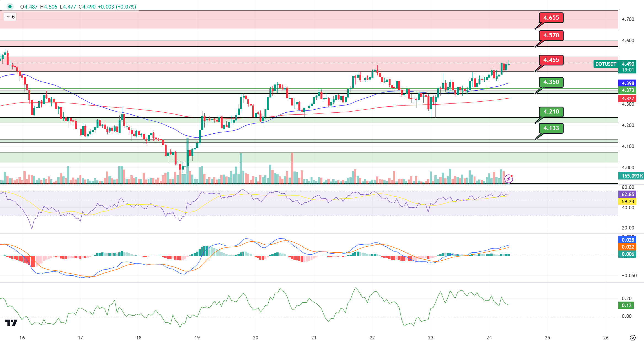Click the MACD −0.050 axis level

point(629,276)
